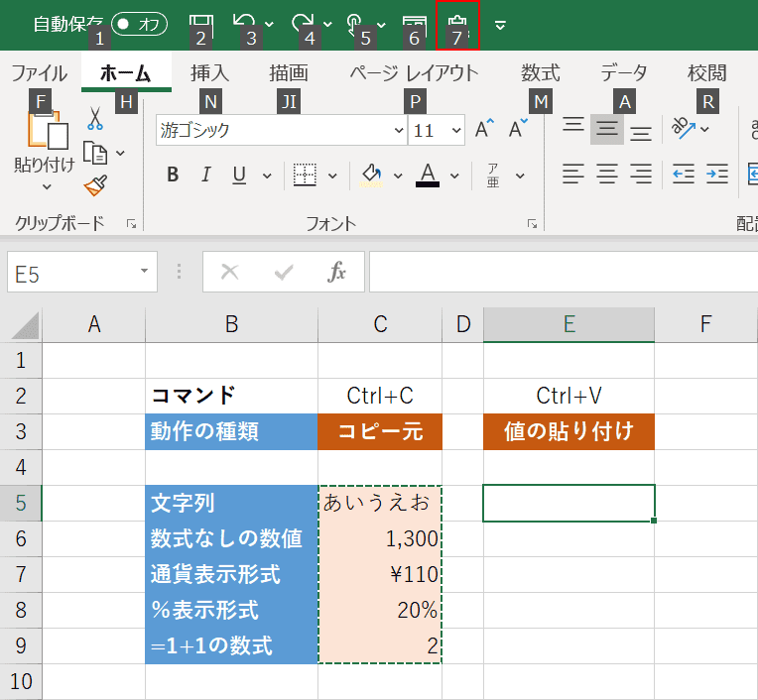
Task: Open the クリップボード dialog launcher
Action: point(132,224)
